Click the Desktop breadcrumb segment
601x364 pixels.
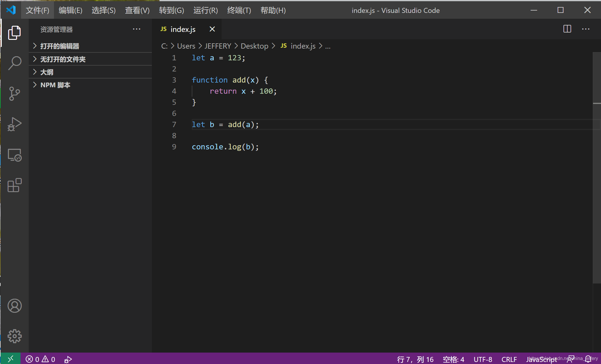(254, 46)
